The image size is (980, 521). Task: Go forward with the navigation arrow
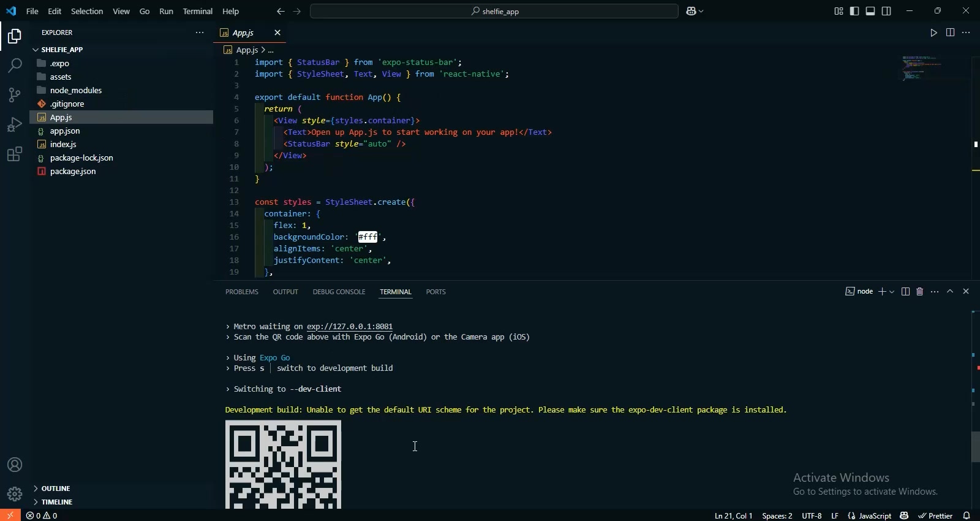(298, 12)
